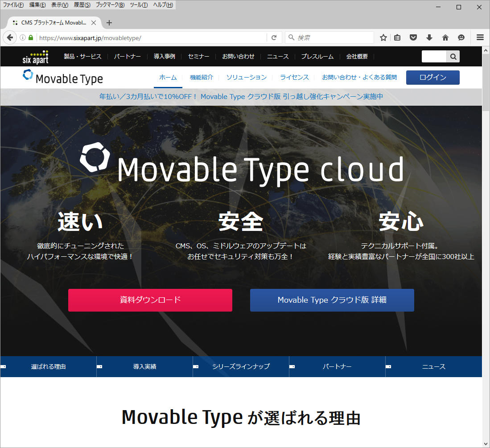The width and height of the screenshot is (490, 448).
Task: Click the green padlock security icon
Action: pos(31,37)
